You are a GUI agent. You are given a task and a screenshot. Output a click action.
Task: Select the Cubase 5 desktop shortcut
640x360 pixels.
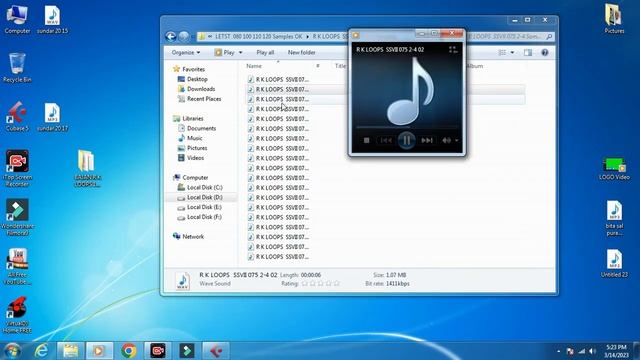coord(17,116)
